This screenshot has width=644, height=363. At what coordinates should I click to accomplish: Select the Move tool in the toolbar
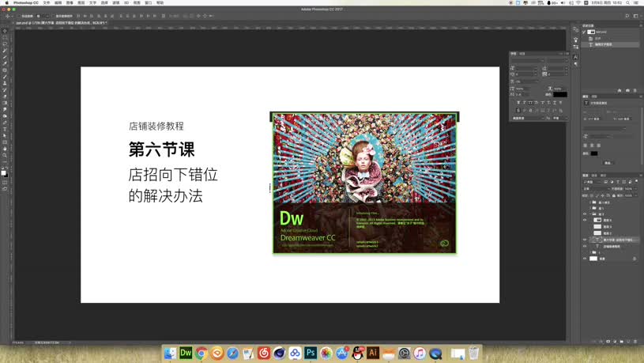click(x=5, y=31)
